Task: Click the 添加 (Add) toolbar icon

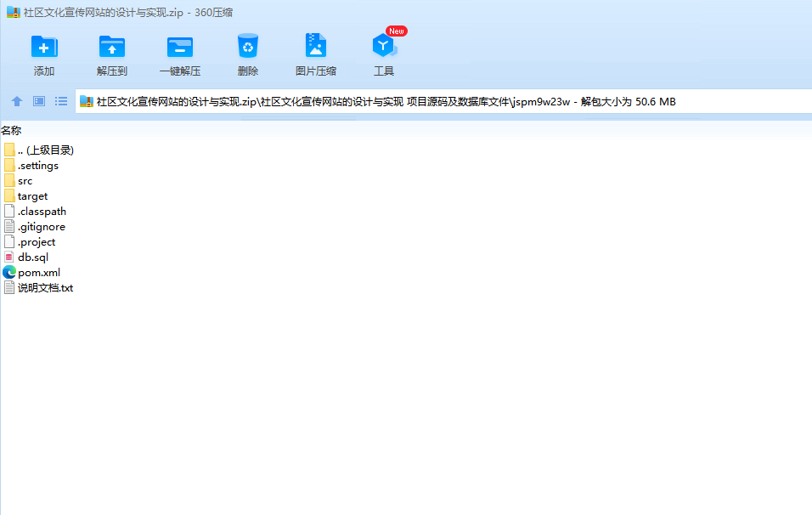Action: point(44,47)
